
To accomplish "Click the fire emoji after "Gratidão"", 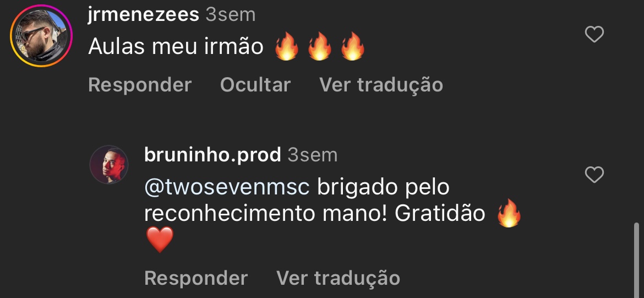I will click(509, 213).
